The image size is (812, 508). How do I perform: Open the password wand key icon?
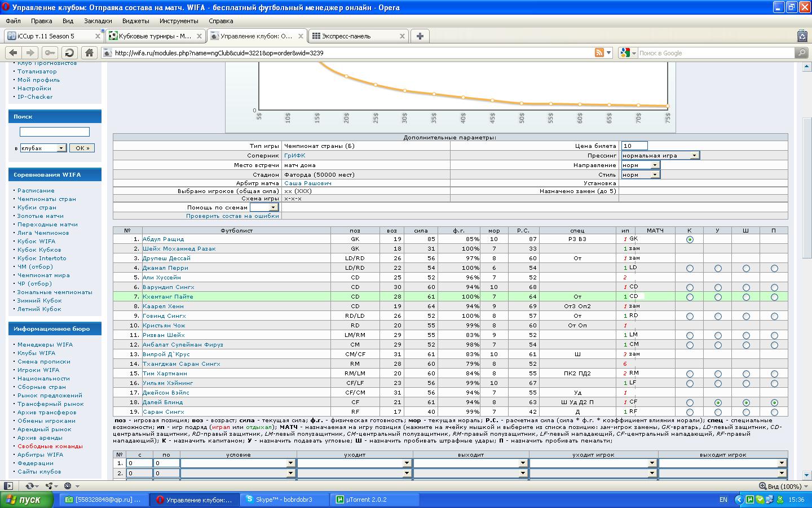click(x=50, y=52)
